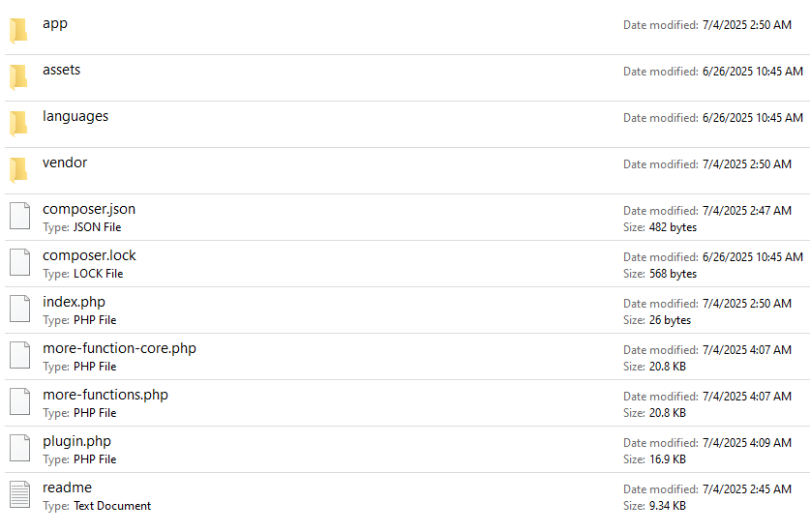Click the index.php filename
810x532 pixels.
point(74,302)
